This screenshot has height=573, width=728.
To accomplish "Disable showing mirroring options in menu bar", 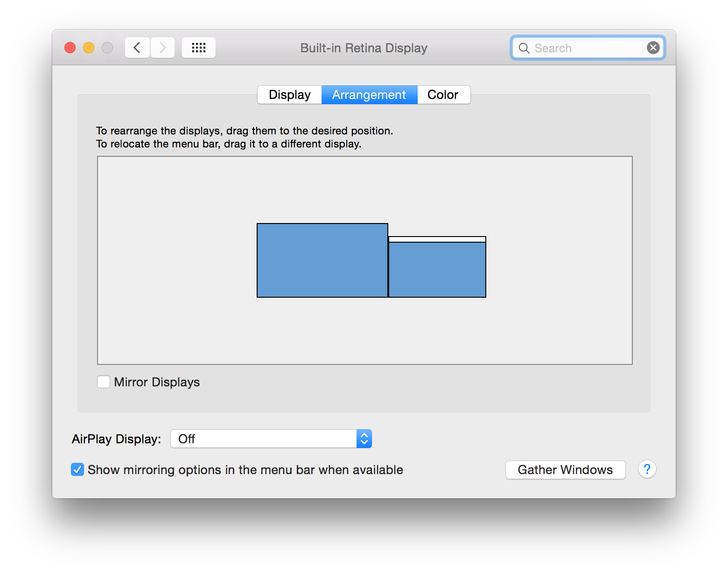I will tap(77, 469).
